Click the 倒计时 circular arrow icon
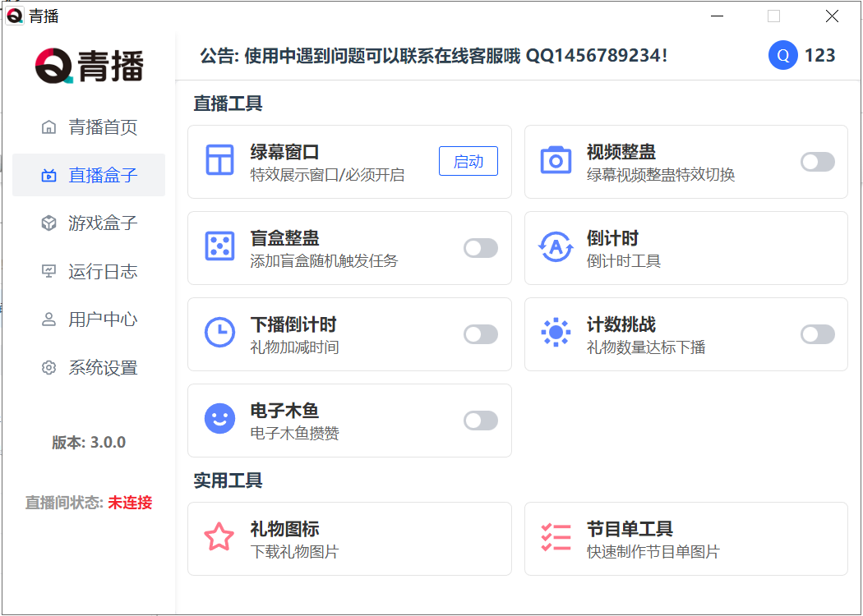 (x=556, y=247)
